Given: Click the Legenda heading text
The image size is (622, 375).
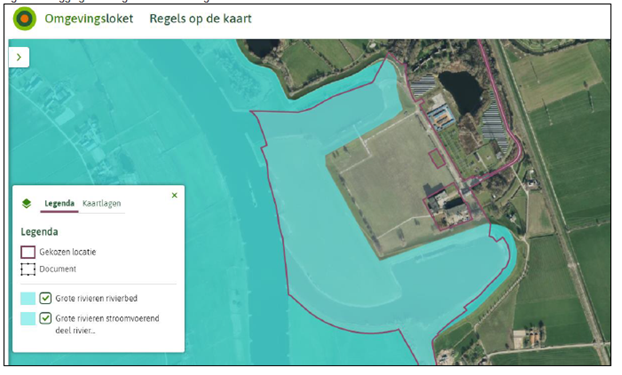Looking at the screenshot, I should 39,232.
